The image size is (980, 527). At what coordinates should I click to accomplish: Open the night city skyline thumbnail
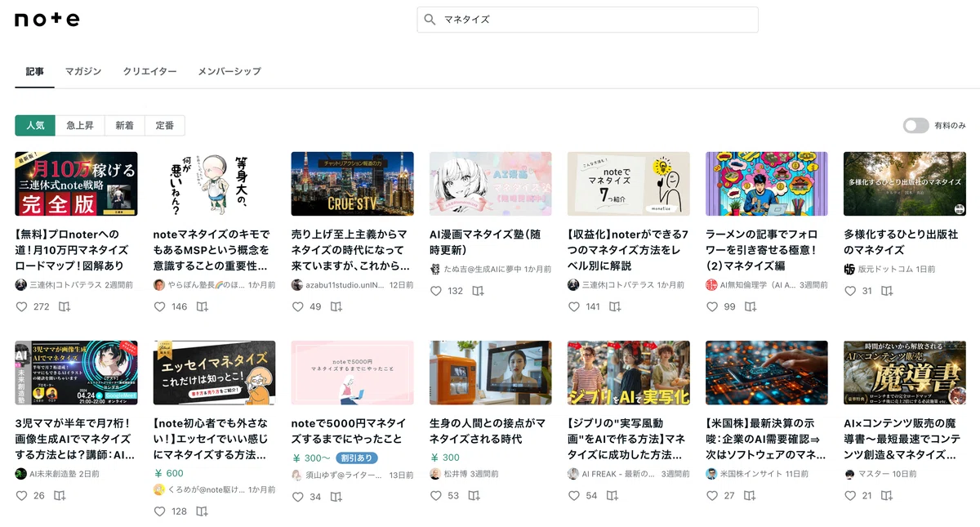coord(352,184)
